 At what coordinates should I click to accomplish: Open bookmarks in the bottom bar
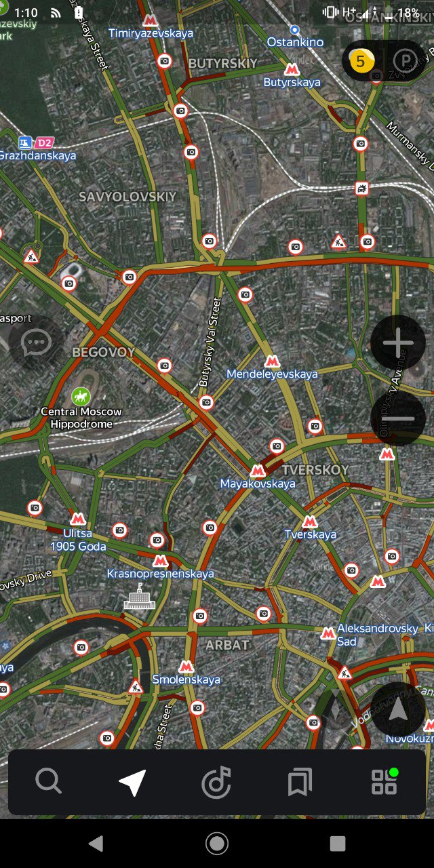(x=300, y=782)
